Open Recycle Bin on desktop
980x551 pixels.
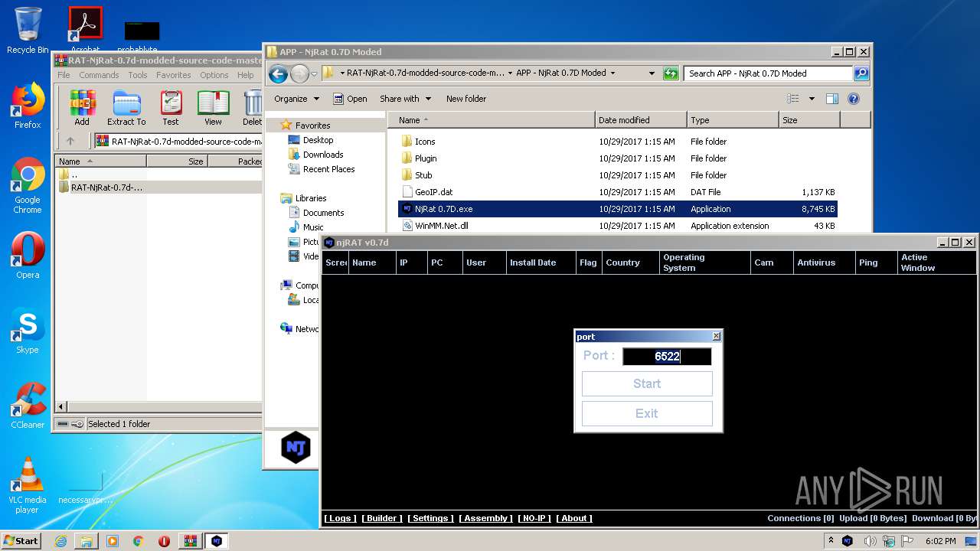point(28,31)
